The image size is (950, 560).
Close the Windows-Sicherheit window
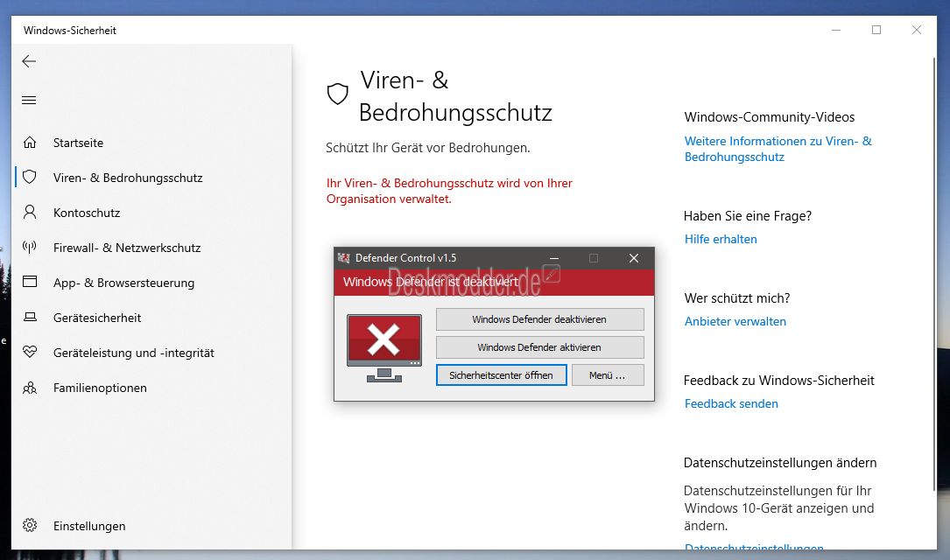pos(916,30)
